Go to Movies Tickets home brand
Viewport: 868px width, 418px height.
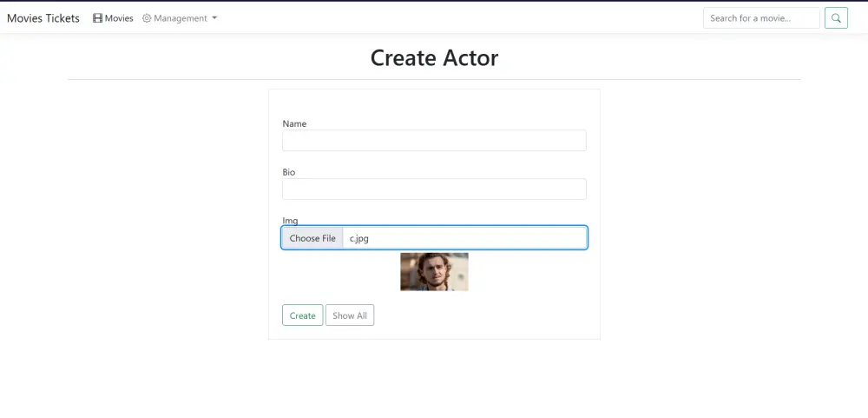coord(43,18)
